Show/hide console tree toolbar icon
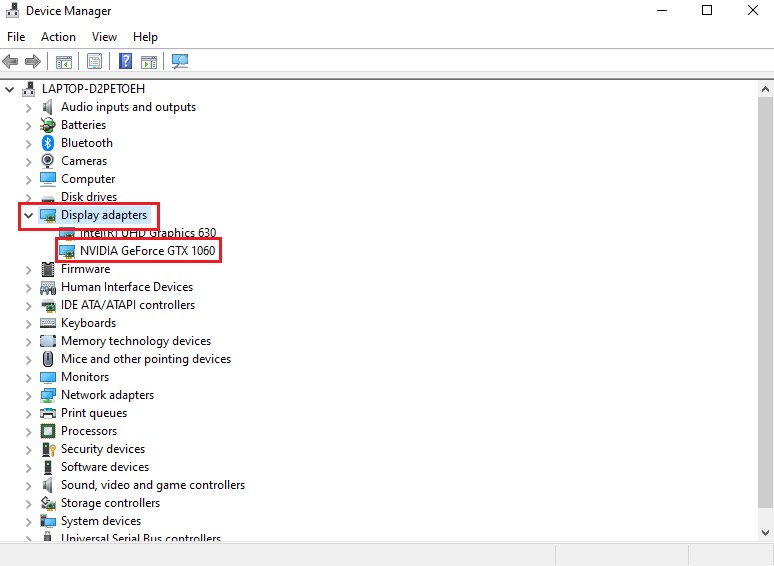This screenshot has width=774, height=566. (64, 62)
